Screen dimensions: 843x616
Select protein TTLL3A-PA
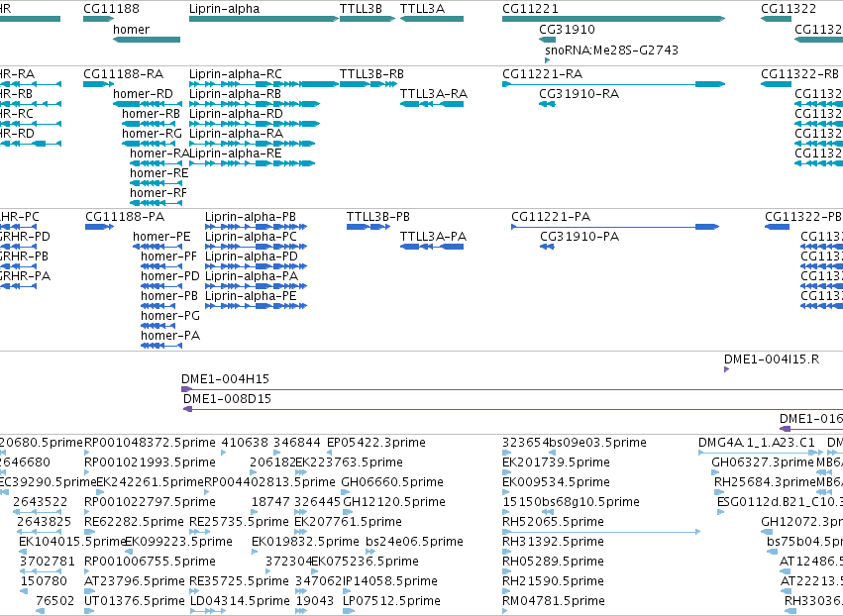432,247
